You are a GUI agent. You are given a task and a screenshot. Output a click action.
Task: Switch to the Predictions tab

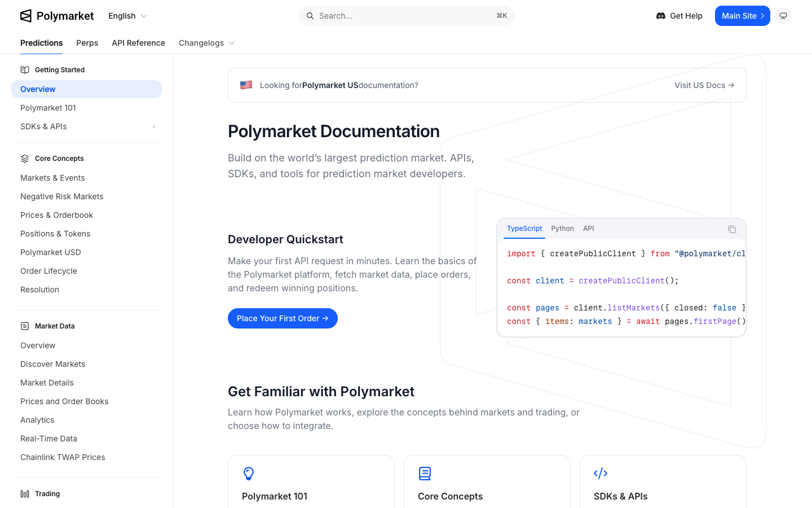[42, 43]
